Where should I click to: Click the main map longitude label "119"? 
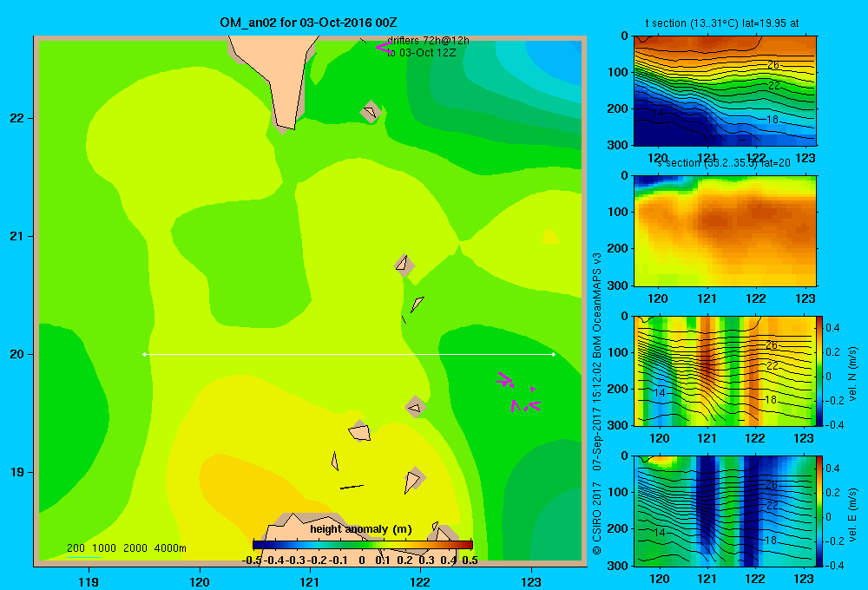pyautogui.click(x=89, y=581)
